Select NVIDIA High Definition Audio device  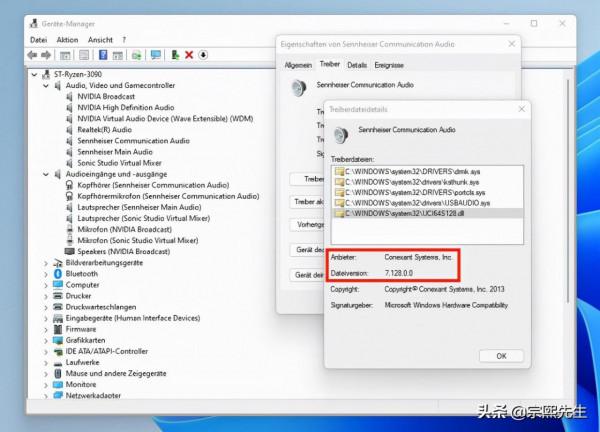[126, 108]
